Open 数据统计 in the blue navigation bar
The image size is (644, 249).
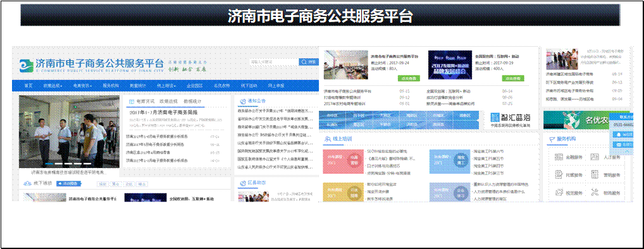click(x=138, y=86)
